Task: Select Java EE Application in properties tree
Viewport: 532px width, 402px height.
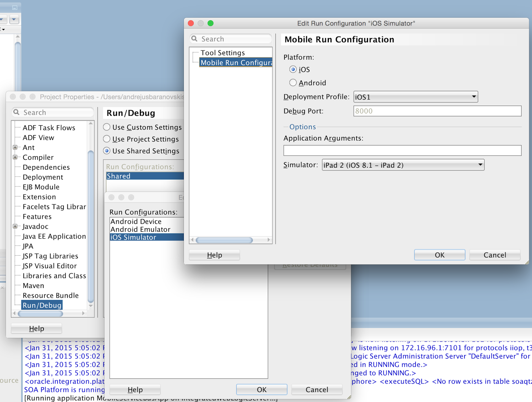Action: 54,236
